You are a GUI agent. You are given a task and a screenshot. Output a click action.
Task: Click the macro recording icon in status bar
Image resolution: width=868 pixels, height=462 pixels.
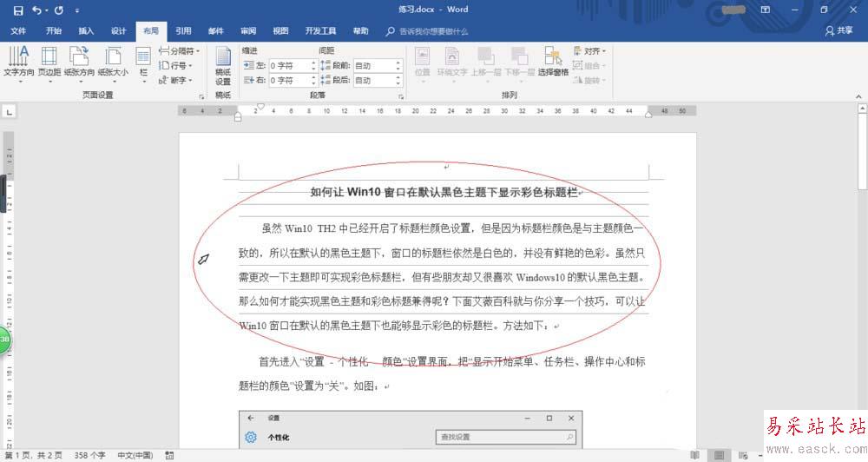[169, 455]
